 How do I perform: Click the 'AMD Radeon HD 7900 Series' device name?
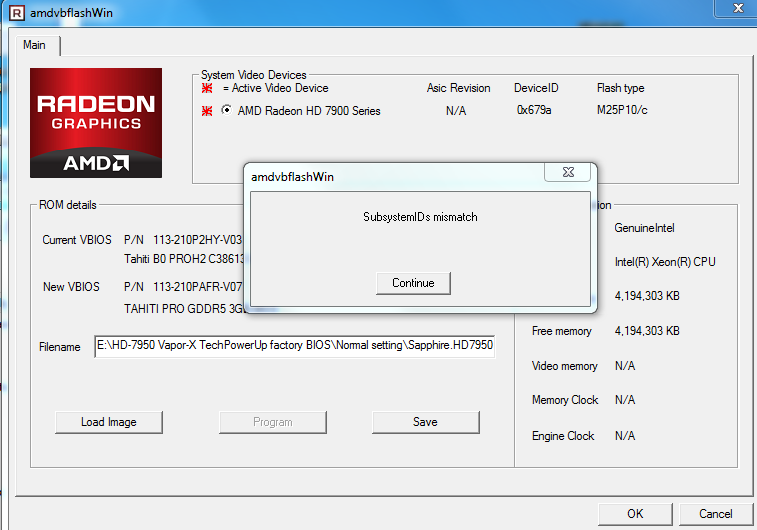coord(309,111)
